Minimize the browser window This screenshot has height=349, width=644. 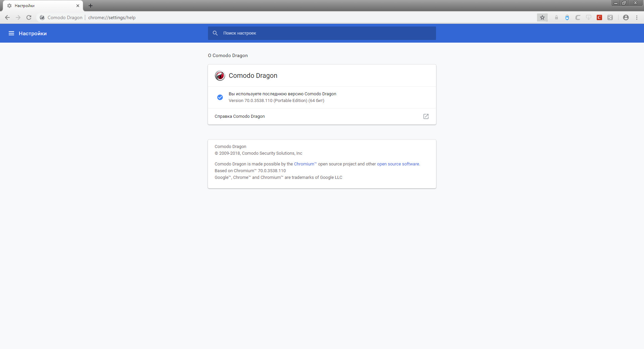click(616, 3)
